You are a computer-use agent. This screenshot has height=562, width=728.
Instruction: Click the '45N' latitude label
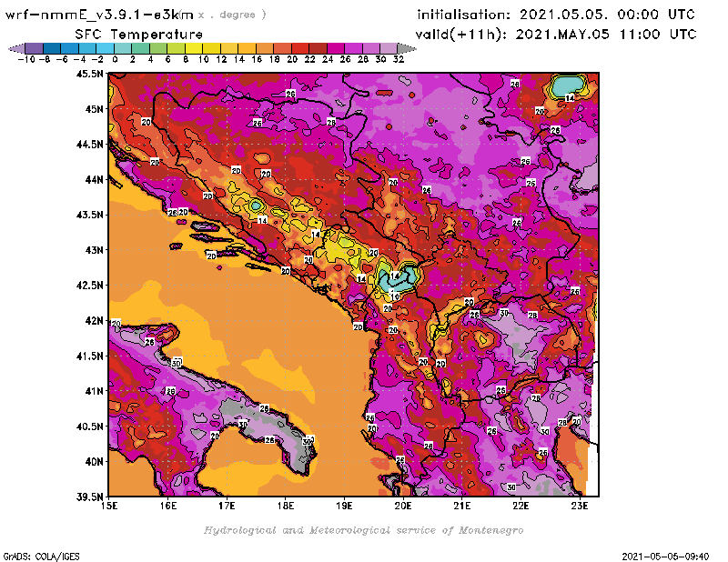click(95, 109)
